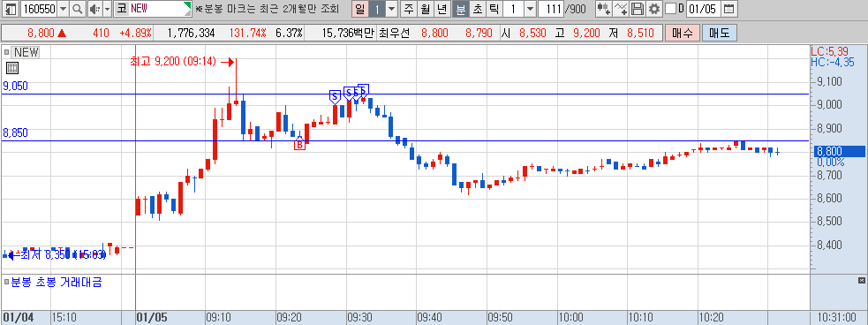
Task: Close the 거래대금 sub-panel with the x icon
Action: coord(861,280)
